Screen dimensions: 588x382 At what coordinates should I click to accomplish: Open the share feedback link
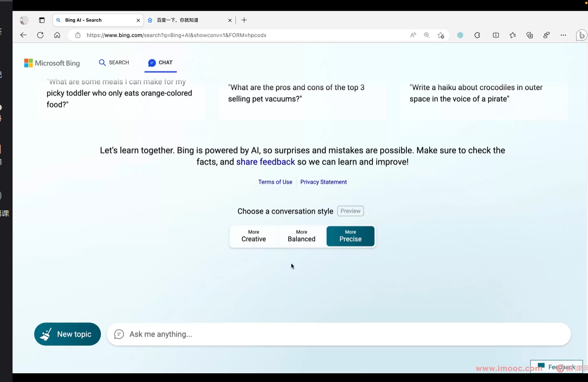(x=265, y=162)
